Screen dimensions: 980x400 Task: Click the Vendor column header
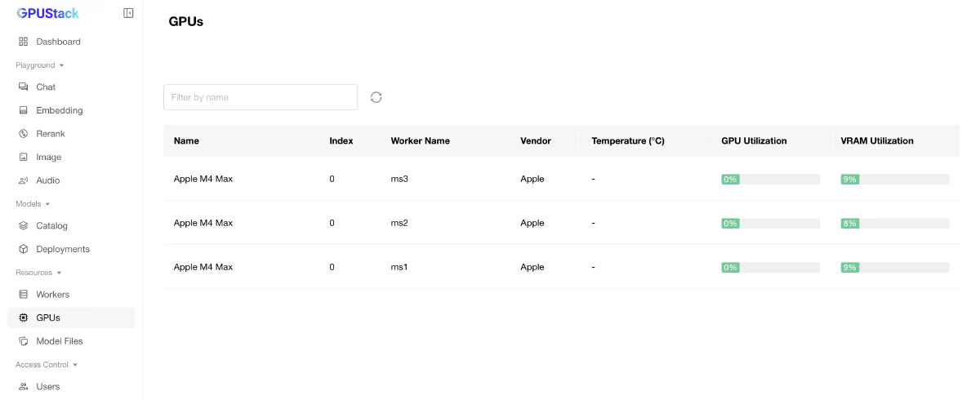coord(536,140)
